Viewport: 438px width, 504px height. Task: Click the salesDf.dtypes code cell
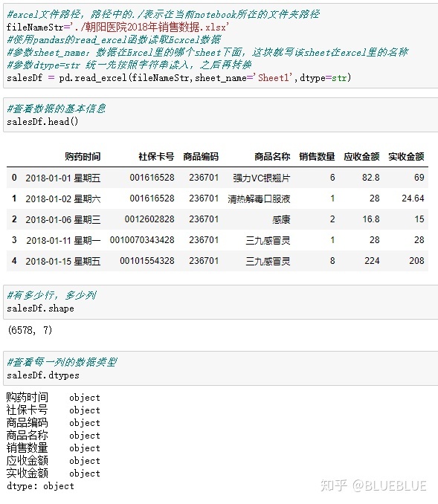tap(221, 369)
